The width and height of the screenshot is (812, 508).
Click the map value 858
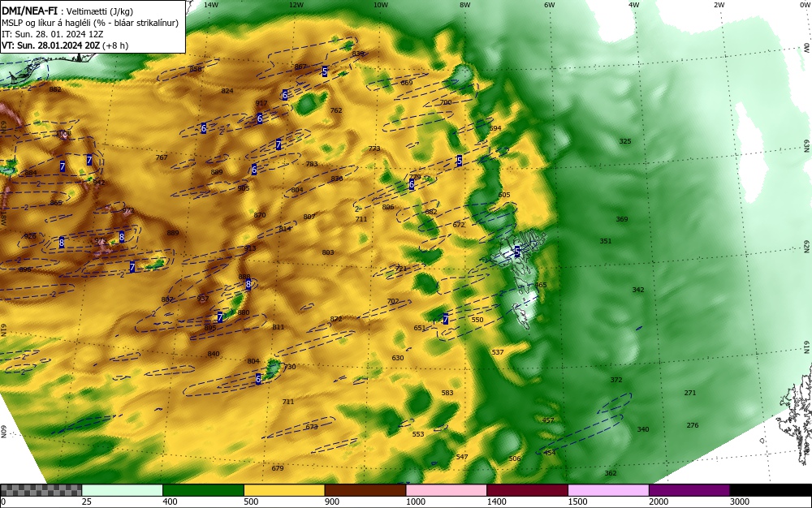(x=195, y=69)
